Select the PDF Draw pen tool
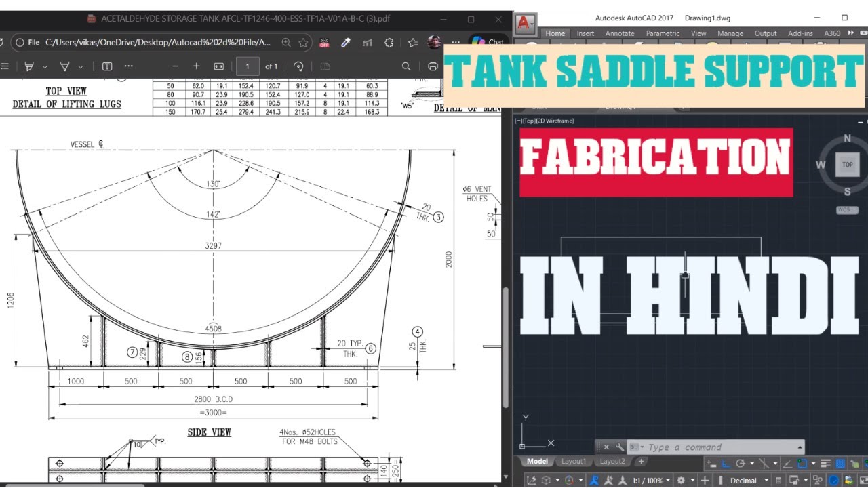The image size is (868, 488). tap(29, 66)
